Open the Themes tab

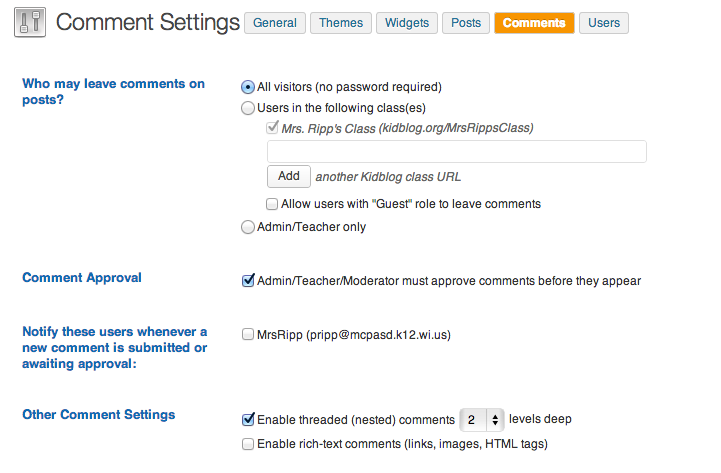(x=341, y=23)
